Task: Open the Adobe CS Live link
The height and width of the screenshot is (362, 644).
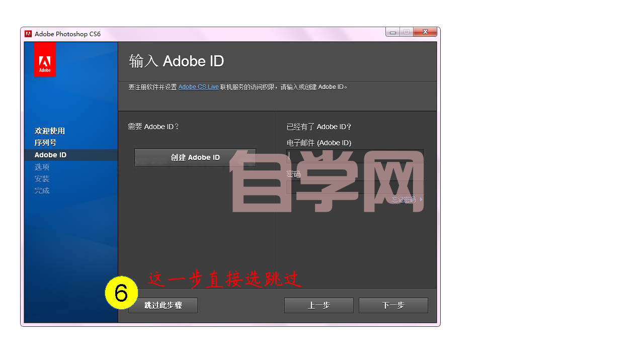Action: [198, 87]
